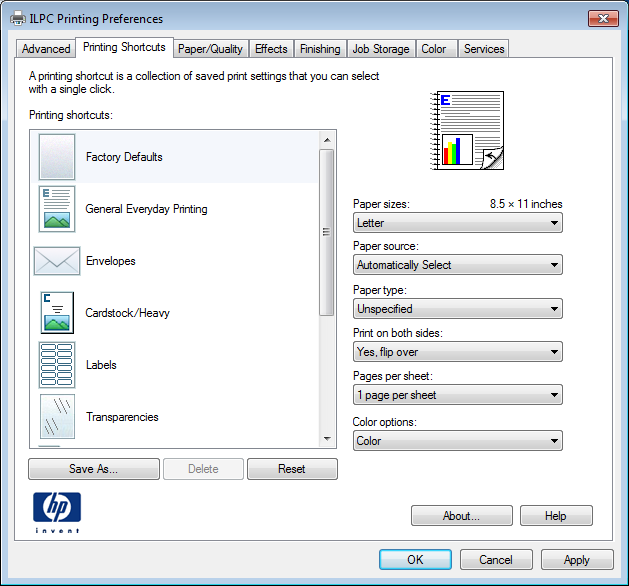Pick the Cardstock/Heavy shortcut icon

57,313
